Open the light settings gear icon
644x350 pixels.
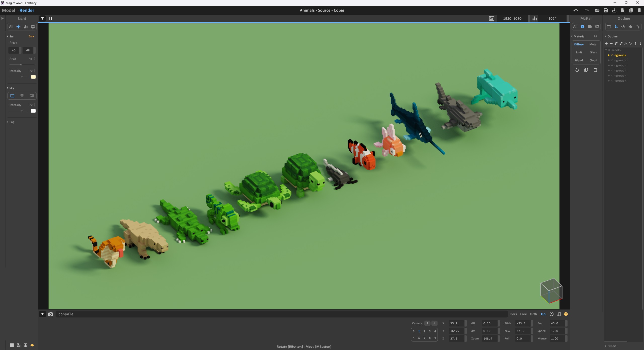tap(33, 27)
